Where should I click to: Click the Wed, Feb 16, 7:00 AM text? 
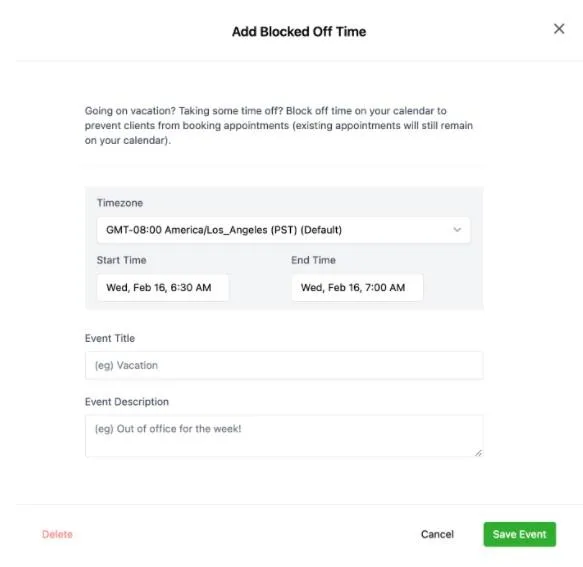click(x=353, y=287)
